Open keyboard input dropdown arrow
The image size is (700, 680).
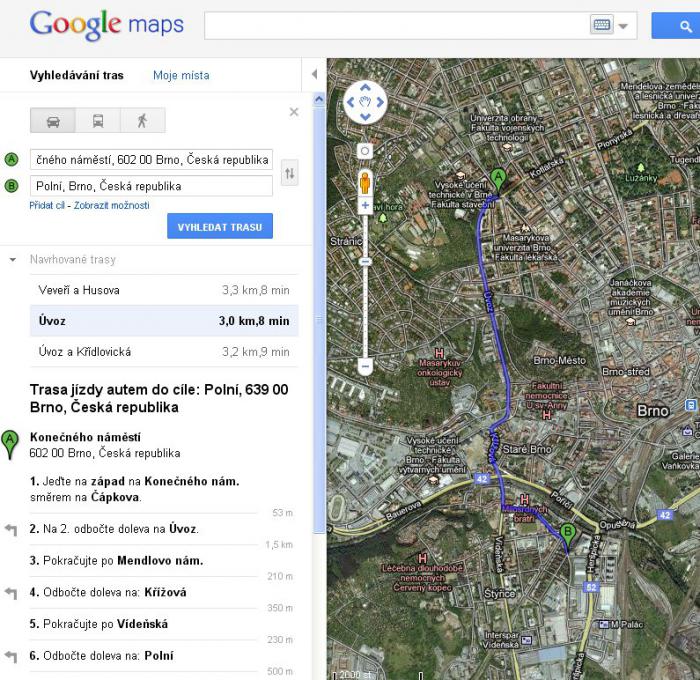tap(624, 27)
